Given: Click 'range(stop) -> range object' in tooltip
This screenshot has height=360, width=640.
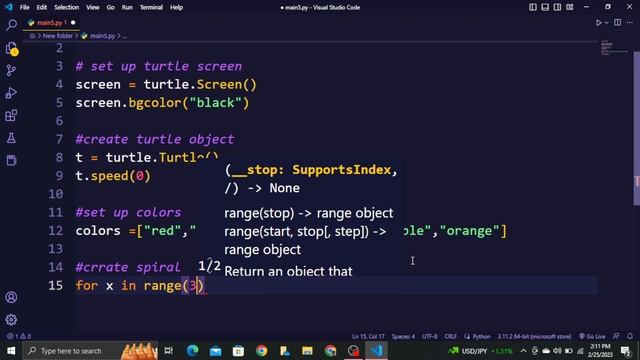Looking at the screenshot, I should click(x=309, y=213).
